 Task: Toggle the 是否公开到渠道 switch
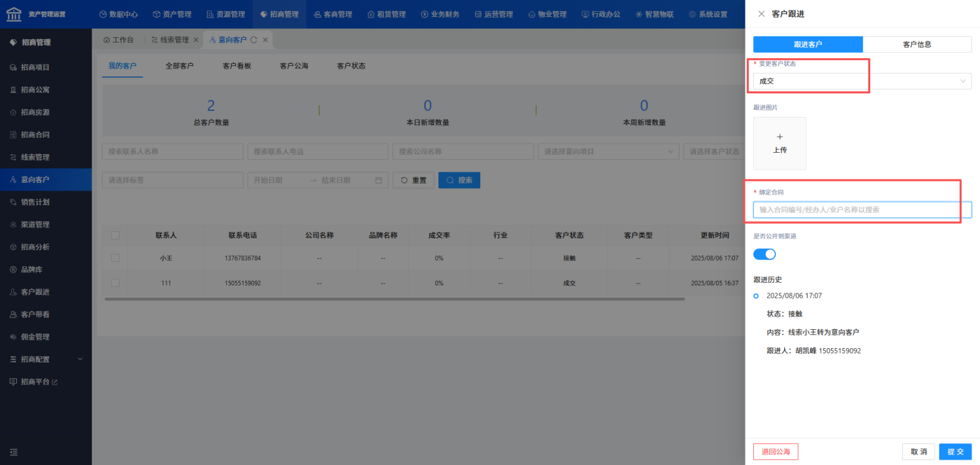(x=764, y=254)
